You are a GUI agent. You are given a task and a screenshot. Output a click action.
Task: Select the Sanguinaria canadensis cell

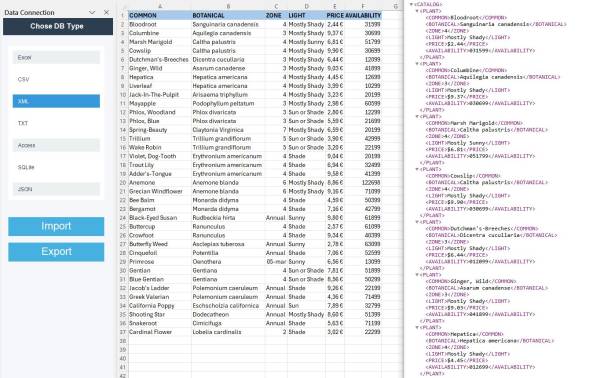(228, 24)
